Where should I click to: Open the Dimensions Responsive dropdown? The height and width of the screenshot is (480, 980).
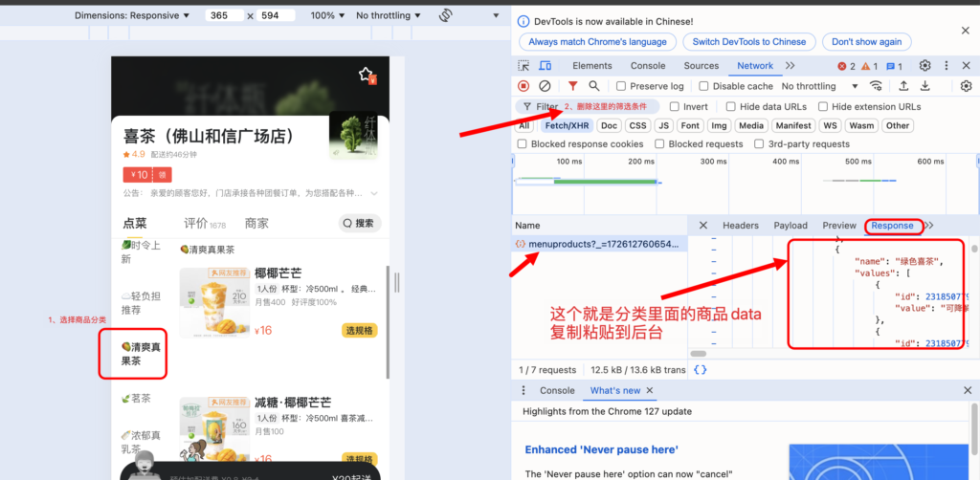[132, 15]
